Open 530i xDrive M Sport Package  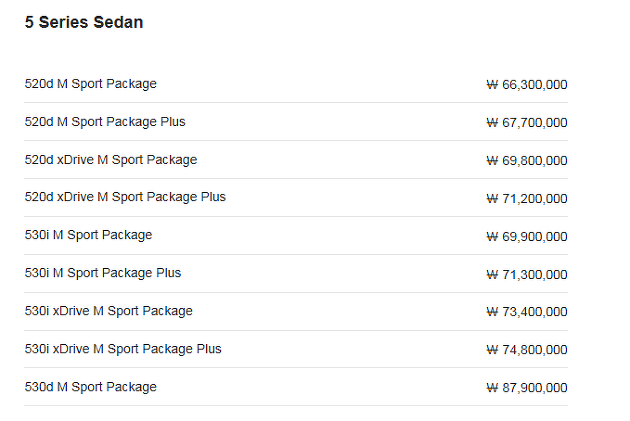coord(108,311)
